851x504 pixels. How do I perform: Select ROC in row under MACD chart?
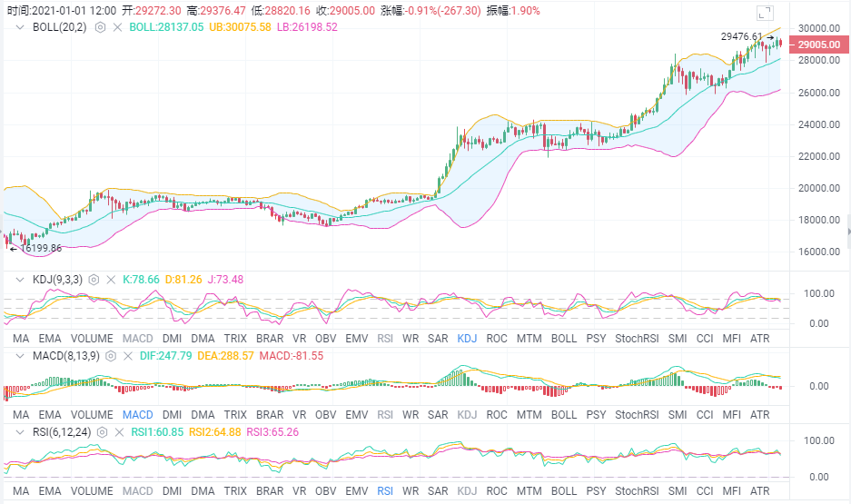497,415
